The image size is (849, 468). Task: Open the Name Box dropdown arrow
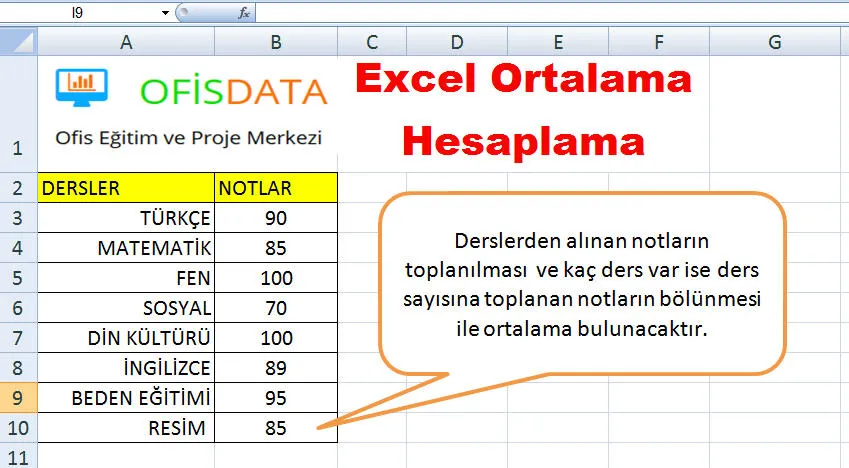coord(165,13)
